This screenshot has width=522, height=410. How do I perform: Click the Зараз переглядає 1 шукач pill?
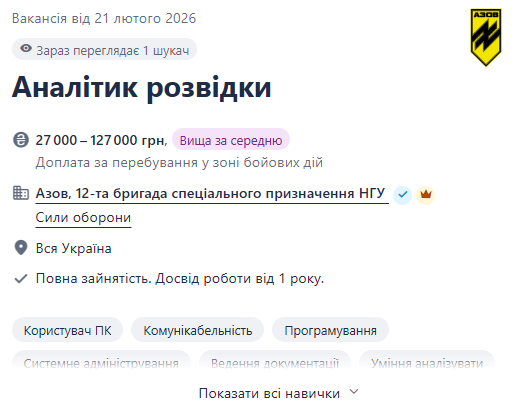pos(104,50)
